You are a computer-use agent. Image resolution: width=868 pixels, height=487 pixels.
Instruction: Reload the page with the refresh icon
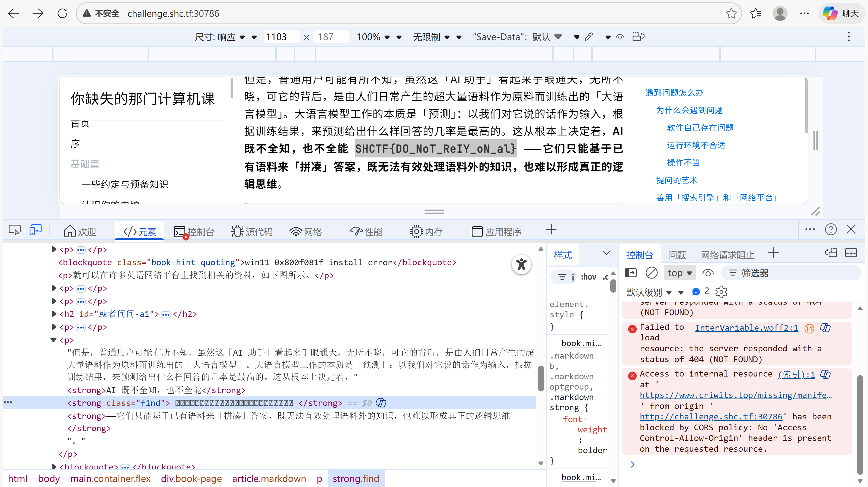pos(62,14)
